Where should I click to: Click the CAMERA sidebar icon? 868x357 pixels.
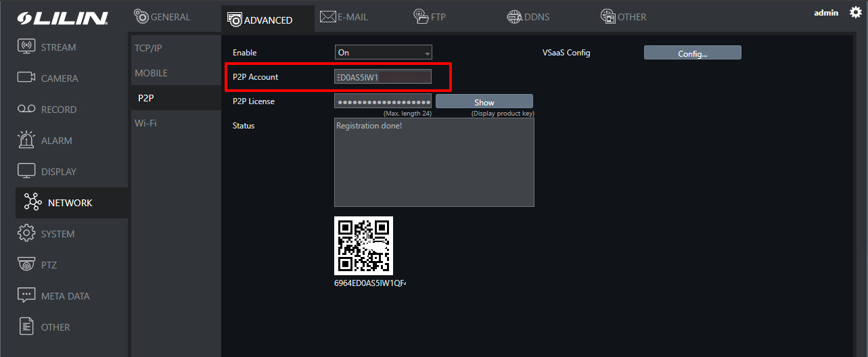(26, 78)
